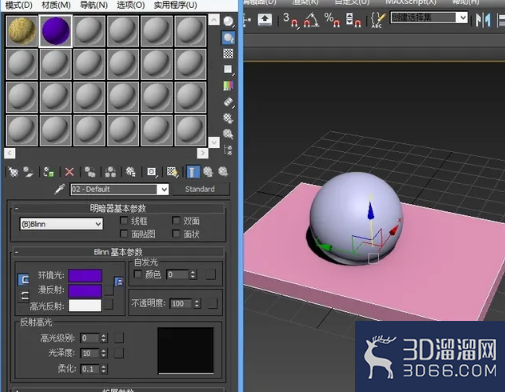The width and height of the screenshot is (505, 392).
Task: Open the 材质(M) menu
Action: click(x=56, y=5)
